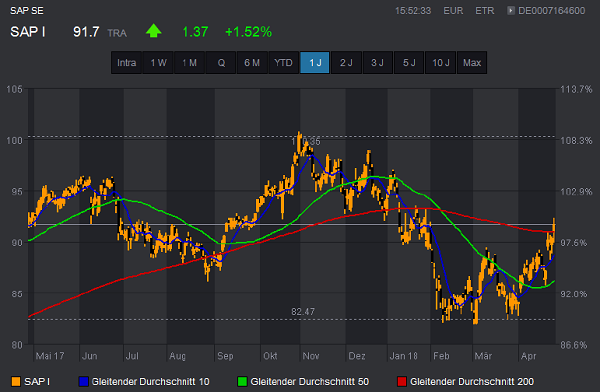Click the green up arrow price indicator

[153, 31]
